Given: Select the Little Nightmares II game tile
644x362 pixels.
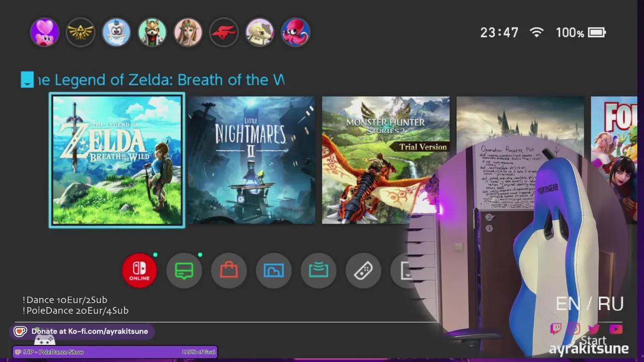Looking at the screenshot, I should [x=252, y=160].
